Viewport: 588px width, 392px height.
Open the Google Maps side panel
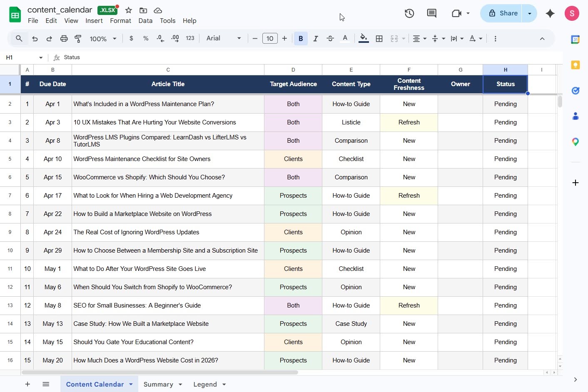[x=576, y=142]
